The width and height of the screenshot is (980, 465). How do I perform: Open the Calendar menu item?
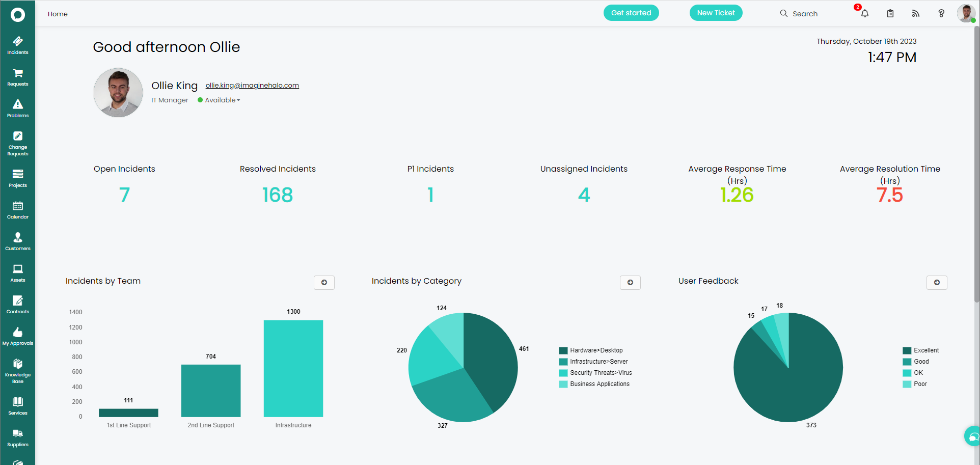pyautogui.click(x=18, y=209)
